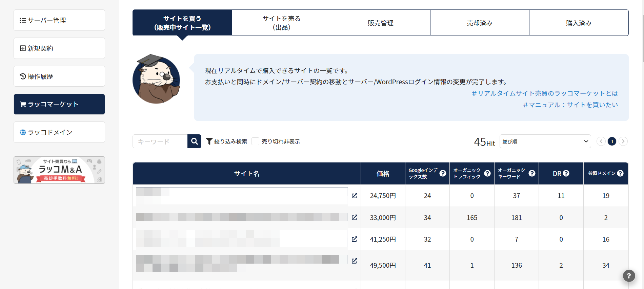The width and height of the screenshot is (644, 289).
Task: Select page 1 in pagination
Action: click(x=612, y=141)
